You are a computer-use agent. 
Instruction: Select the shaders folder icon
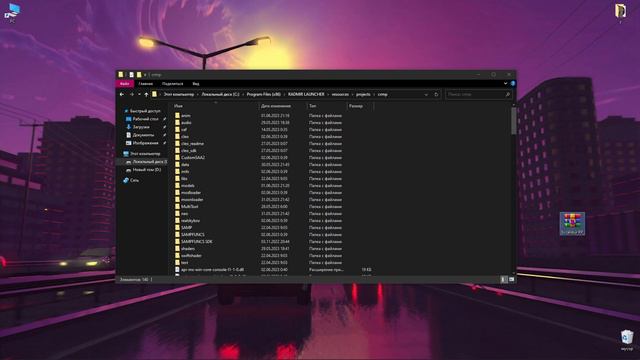[178, 249]
